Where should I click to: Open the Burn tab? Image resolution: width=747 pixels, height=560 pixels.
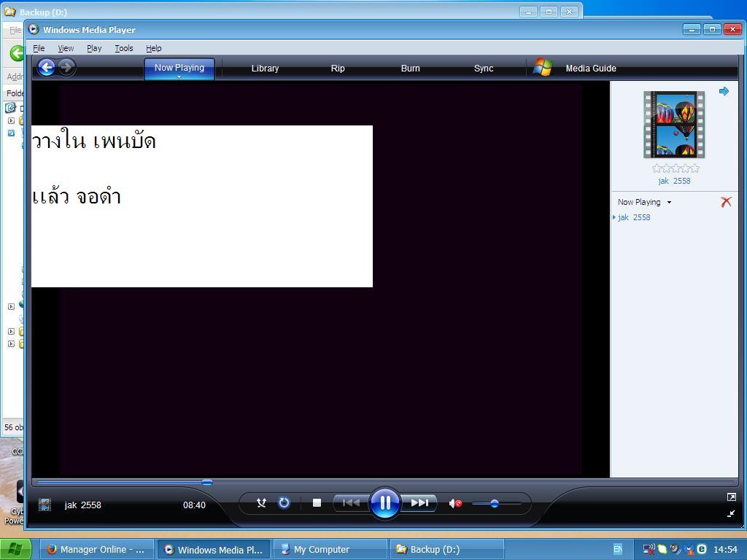tap(410, 68)
